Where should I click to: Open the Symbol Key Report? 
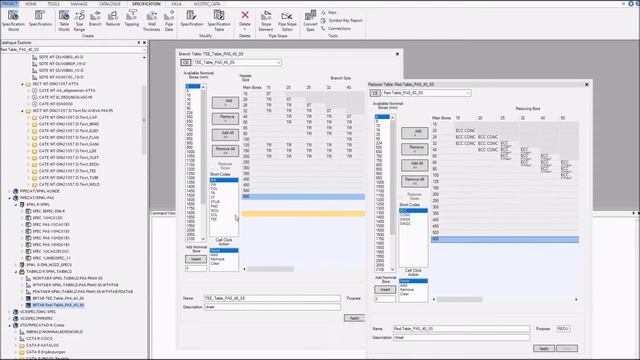[x=342, y=20]
